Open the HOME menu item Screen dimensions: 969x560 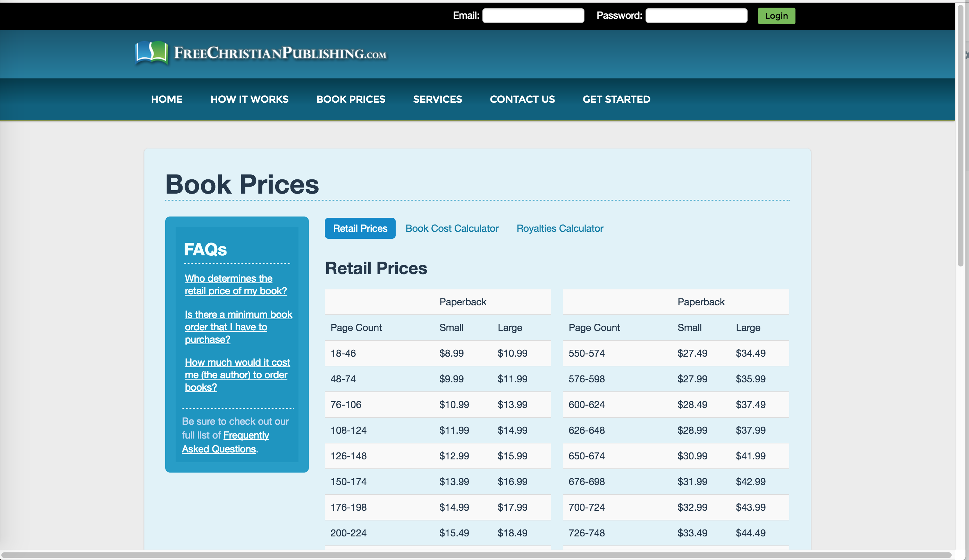pyautogui.click(x=167, y=99)
